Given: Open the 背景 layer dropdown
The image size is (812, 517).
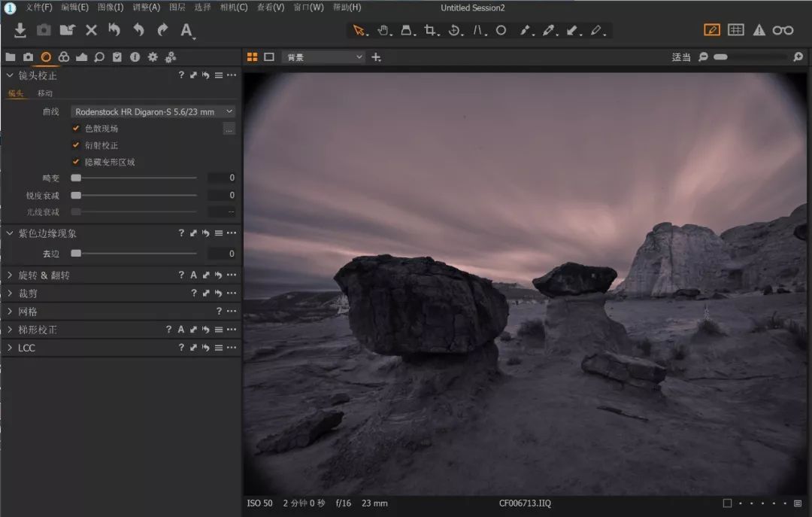Looking at the screenshot, I should point(323,57).
